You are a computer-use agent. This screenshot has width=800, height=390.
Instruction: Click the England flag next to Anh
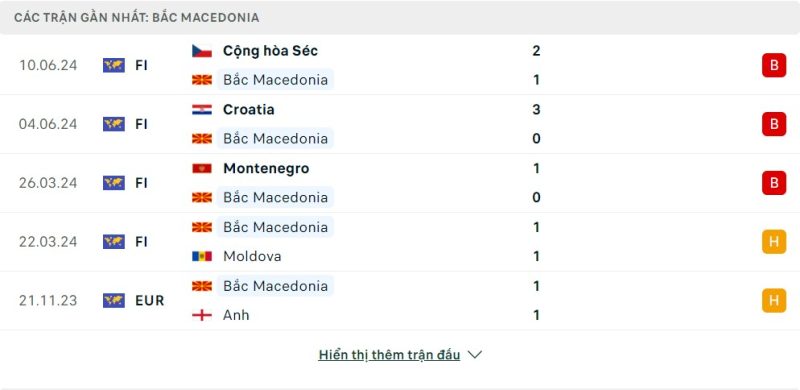tap(202, 315)
